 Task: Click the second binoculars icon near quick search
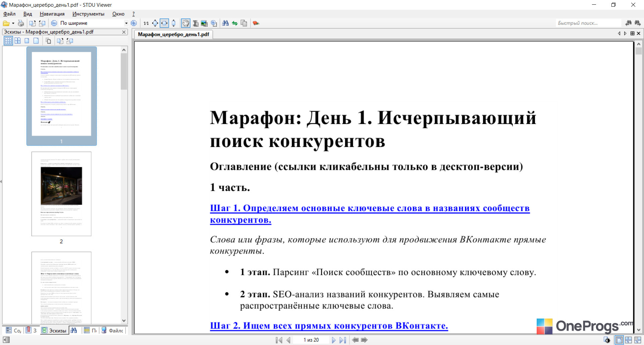click(638, 23)
